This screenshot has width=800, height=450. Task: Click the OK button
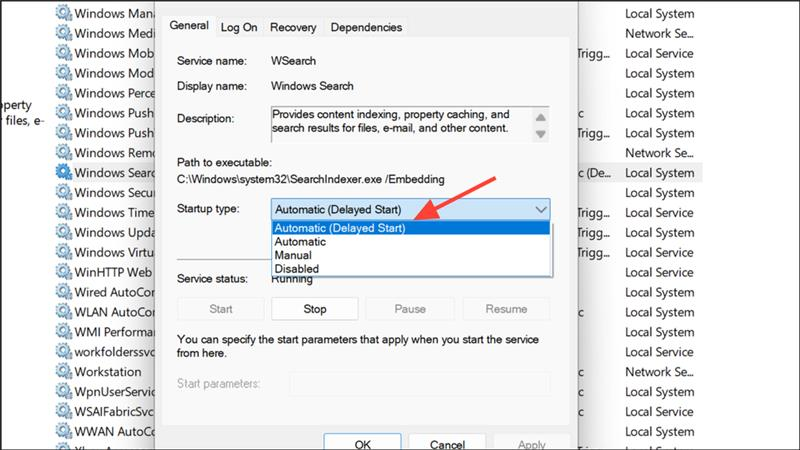362,442
